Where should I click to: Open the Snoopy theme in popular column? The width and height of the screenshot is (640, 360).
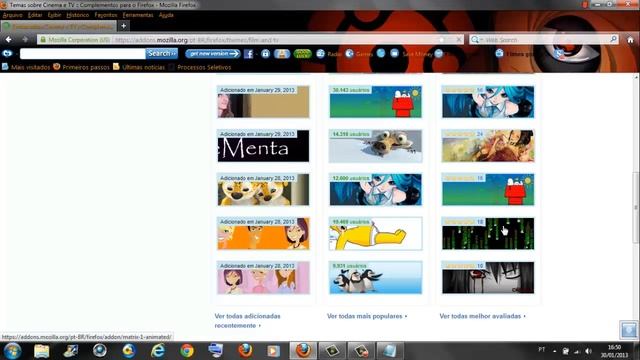click(x=376, y=102)
